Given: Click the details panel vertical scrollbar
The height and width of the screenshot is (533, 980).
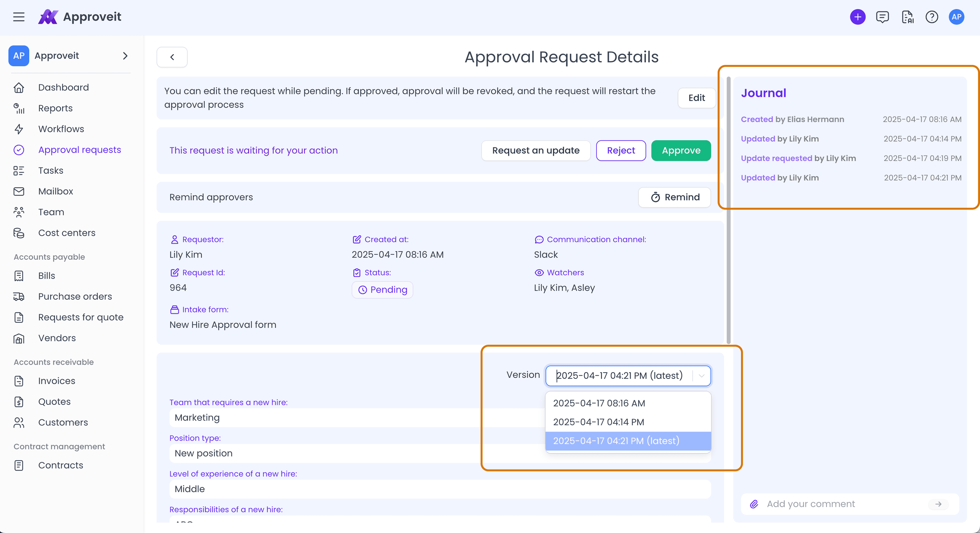Looking at the screenshot, I should coord(728,210).
